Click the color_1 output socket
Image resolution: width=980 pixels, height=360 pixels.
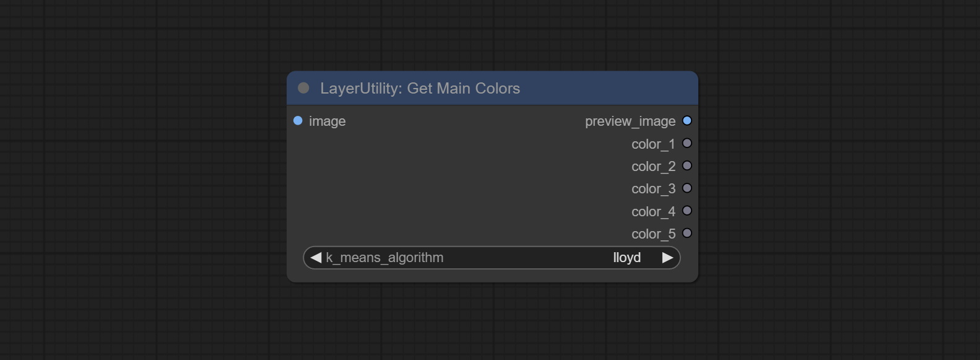[687, 143]
